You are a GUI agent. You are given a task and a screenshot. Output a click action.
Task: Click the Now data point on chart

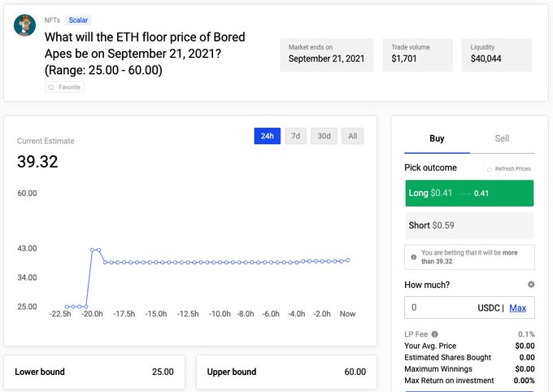coord(347,260)
